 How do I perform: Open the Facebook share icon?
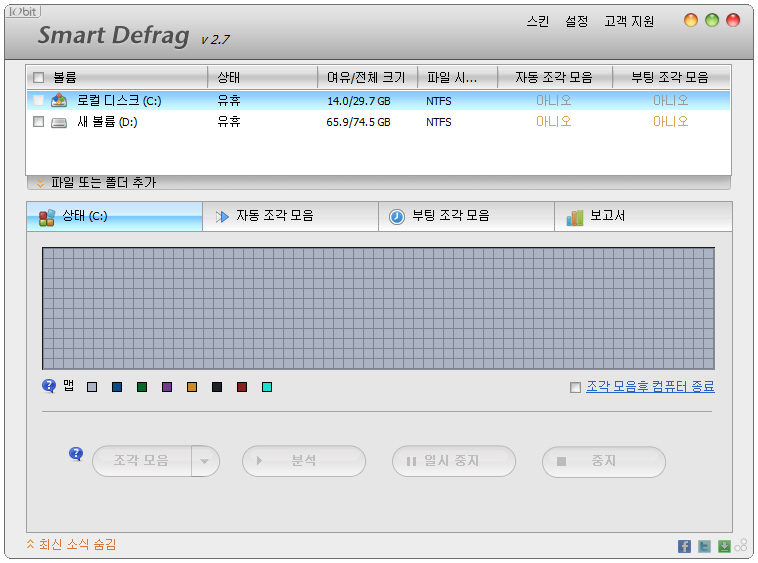684,547
